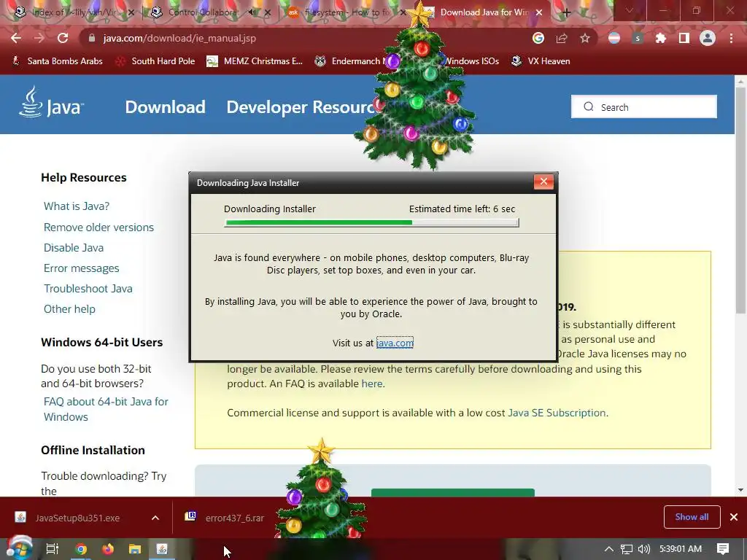The width and height of the screenshot is (747, 560).
Task: Open a new browser tab
Action: 566,12
